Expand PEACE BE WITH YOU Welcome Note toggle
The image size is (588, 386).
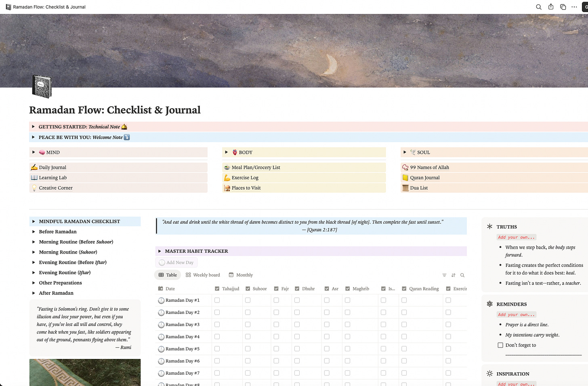pos(33,137)
